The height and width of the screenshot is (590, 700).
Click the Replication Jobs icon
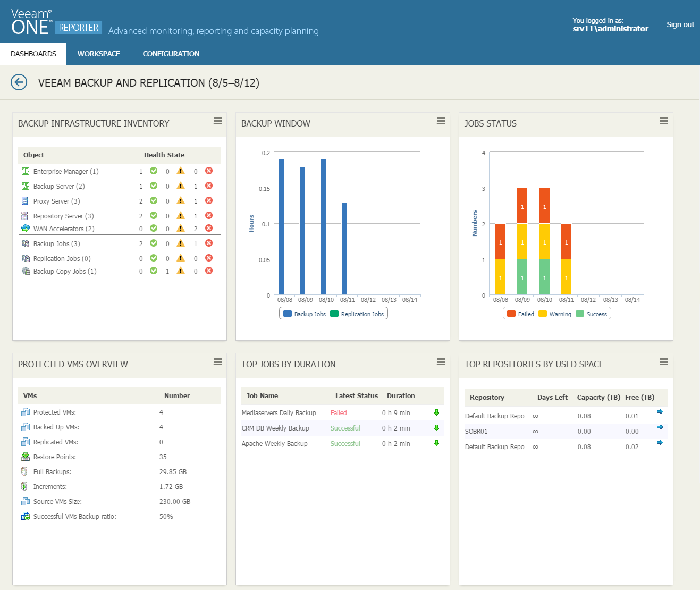[x=25, y=258]
